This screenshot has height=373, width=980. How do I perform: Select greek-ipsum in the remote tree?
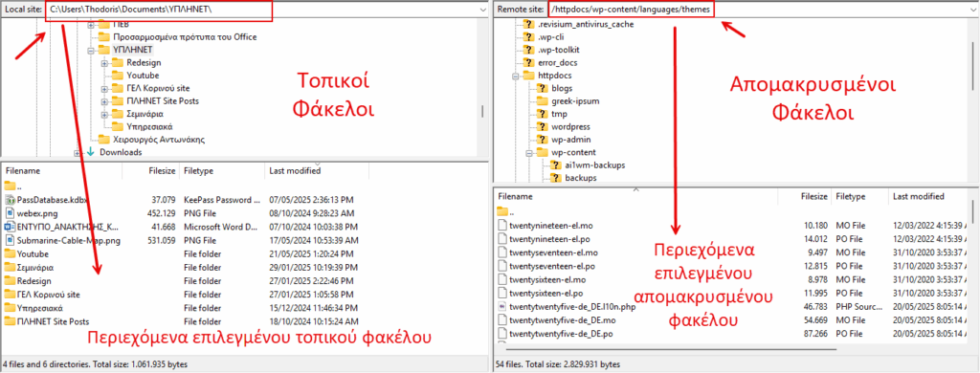coord(575,101)
